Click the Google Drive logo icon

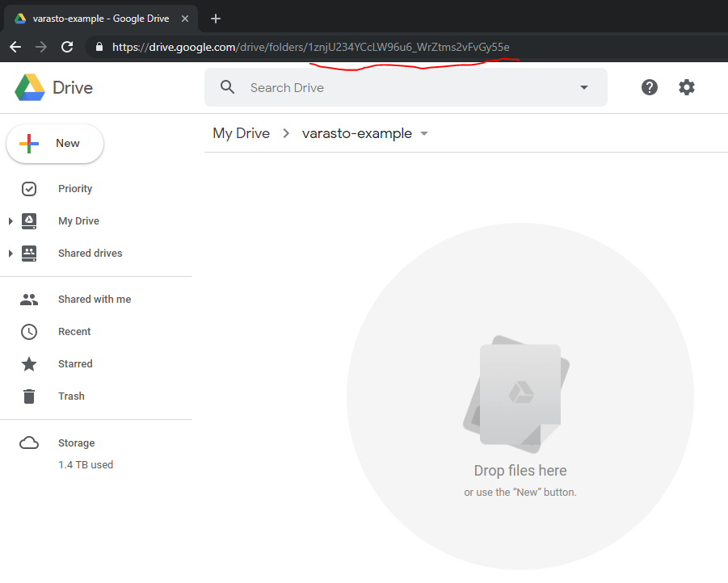click(30, 87)
